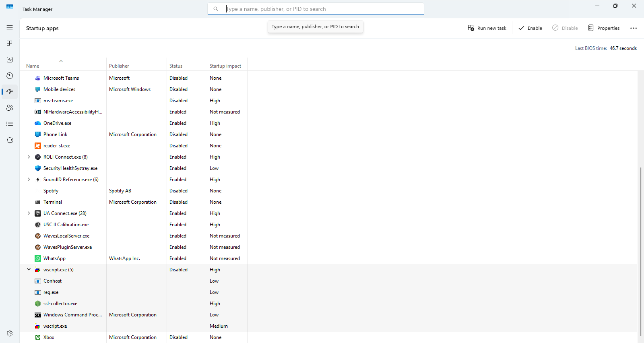Click the search magnifier icon
This screenshot has height=343, width=644.
216,9
